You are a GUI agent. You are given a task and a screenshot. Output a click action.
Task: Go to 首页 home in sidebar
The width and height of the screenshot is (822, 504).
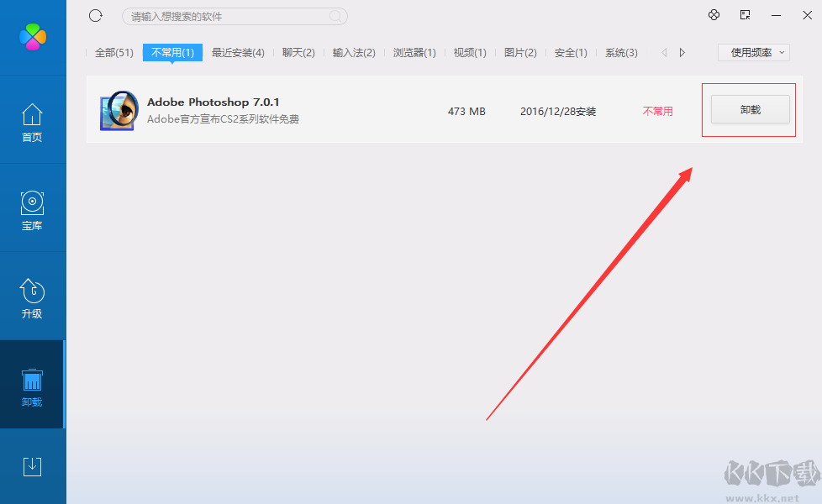click(32, 122)
